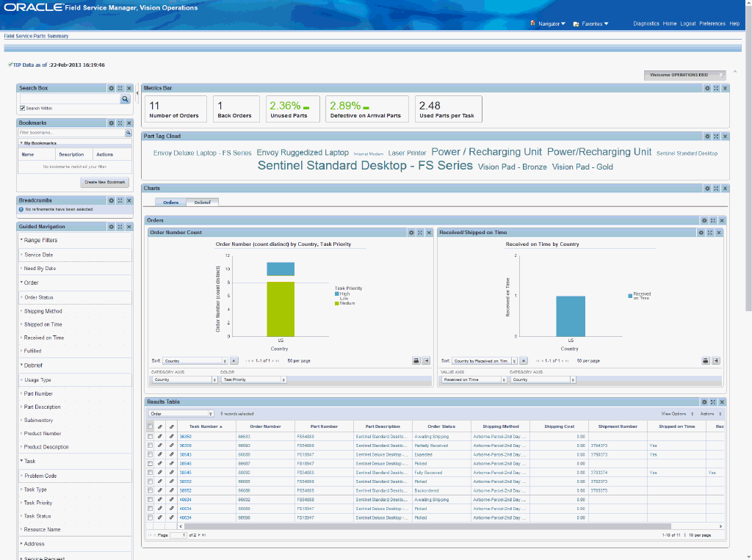Open the Results Table Actions menu
Viewport: 752px width, 560px height.
click(711, 414)
